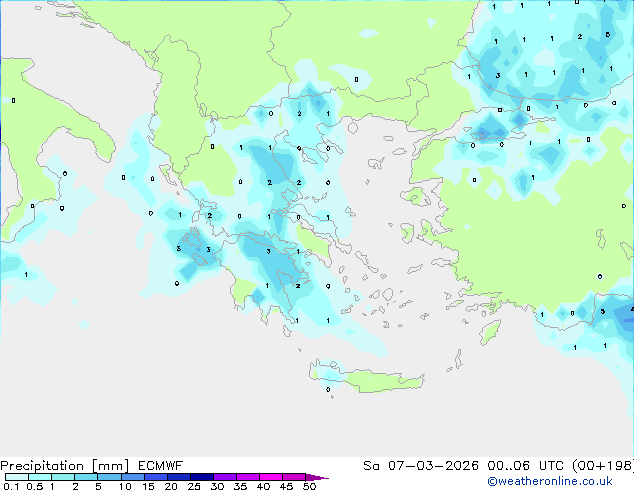634x490 pixels.
Task: Click the above-50 legend arrow tip
Action: click(x=317, y=477)
